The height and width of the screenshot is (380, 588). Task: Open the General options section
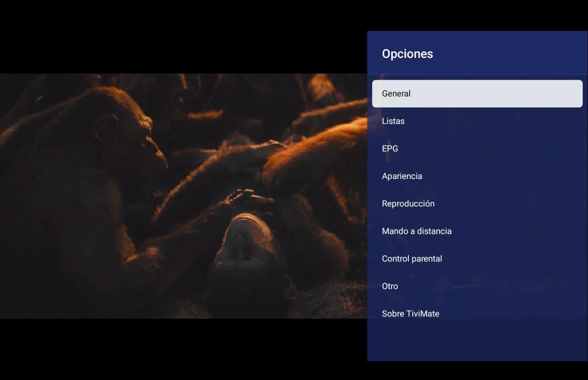477,94
